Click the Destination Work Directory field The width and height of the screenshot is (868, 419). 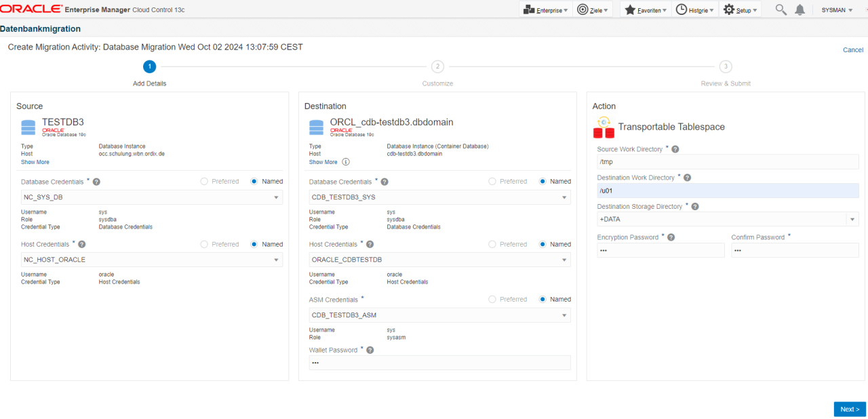(x=728, y=191)
